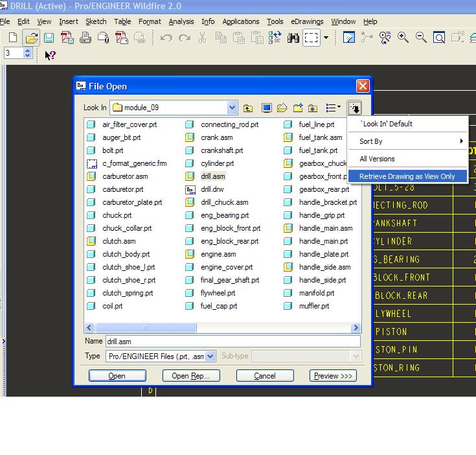The height and width of the screenshot is (455, 476).
Task: Click the left arrow of the file list scrollbar
Action: pyautogui.click(x=89, y=327)
